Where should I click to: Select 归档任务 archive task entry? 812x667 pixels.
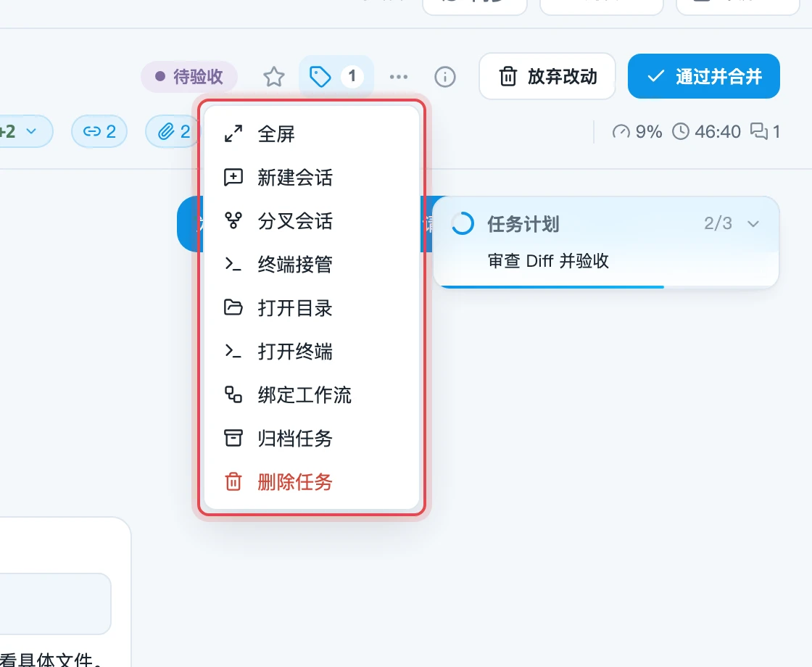[x=312, y=438]
